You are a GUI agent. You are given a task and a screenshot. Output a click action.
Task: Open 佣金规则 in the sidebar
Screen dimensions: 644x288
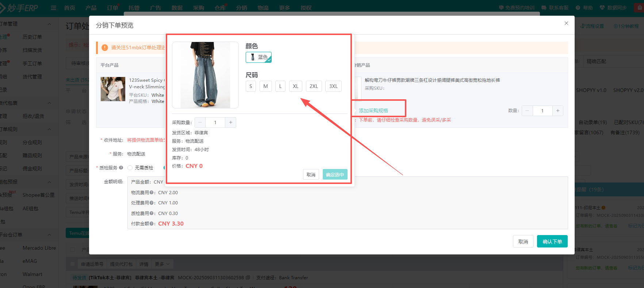[32, 169]
